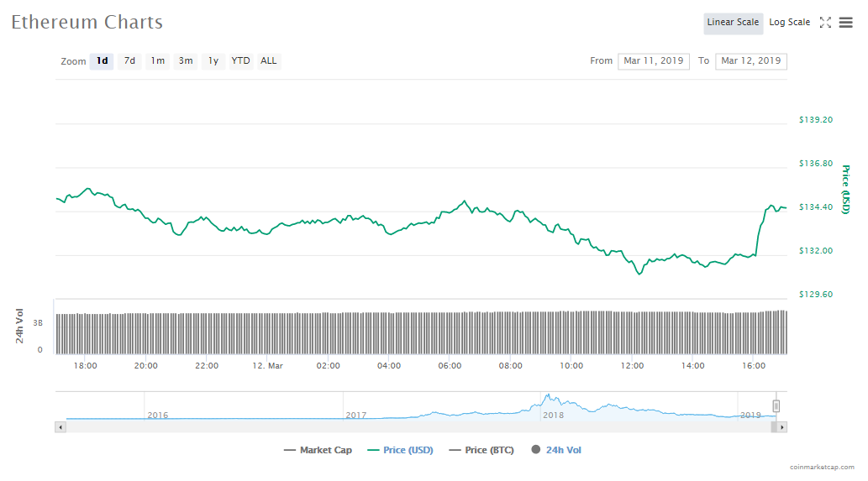Switch to Linear Scale
This screenshot has height=481, width=868.
click(x=733, y=23)
